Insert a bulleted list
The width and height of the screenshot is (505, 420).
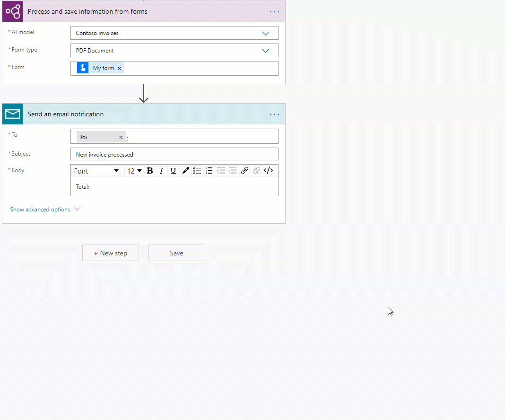click(x=197, y=171)
